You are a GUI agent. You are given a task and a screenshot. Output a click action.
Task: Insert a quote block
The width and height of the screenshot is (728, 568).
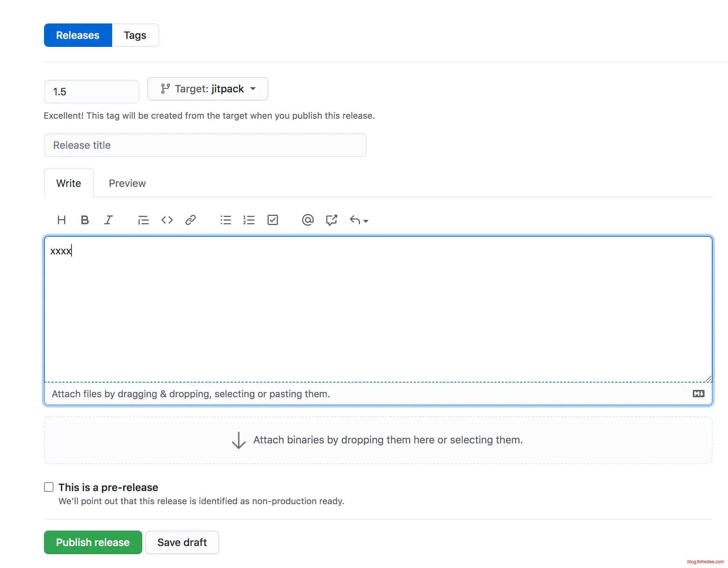[143, 220]
